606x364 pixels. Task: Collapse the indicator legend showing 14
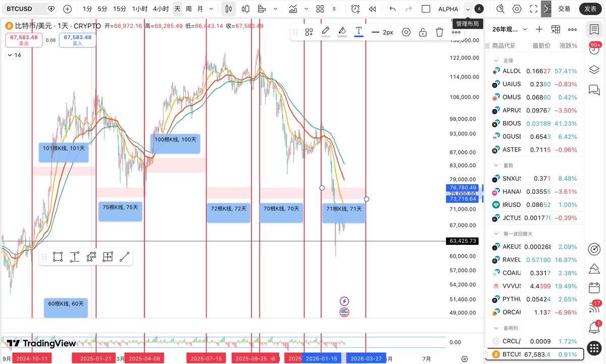point(14,55)
